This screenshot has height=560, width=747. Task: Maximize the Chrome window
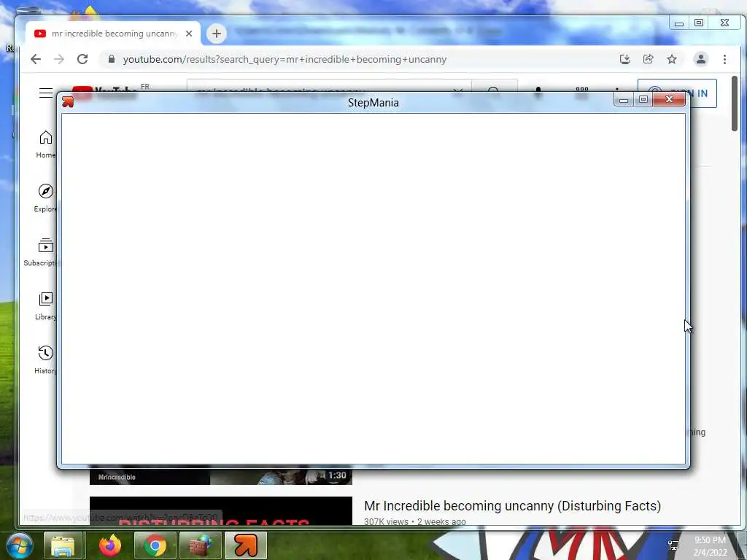[698, 23]
